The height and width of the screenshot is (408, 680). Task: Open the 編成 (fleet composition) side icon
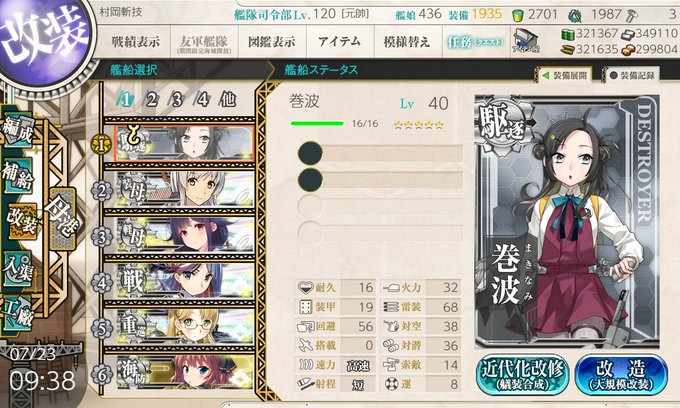pos(17,130)
